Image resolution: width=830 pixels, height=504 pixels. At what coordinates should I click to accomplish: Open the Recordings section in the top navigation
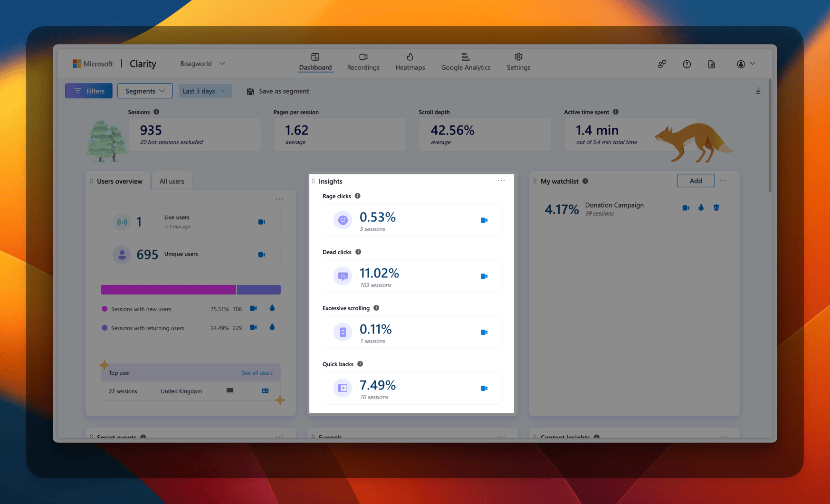tap(363, 63)
